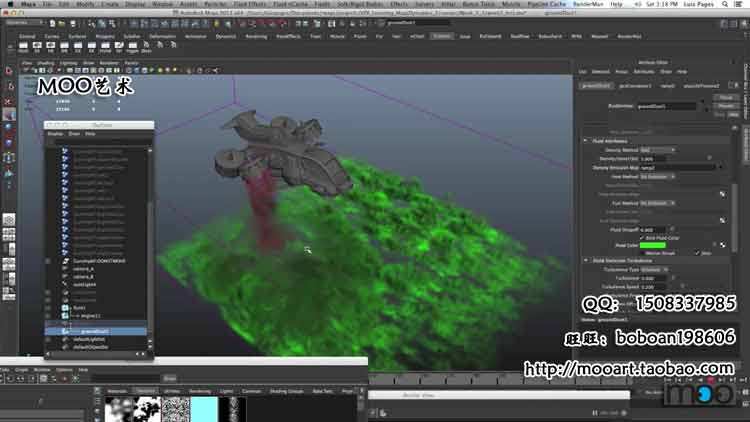The width and height of the screenshot is (750, 422).
Task: Collapse Fluid Attributes section
Action: [x=585, y=141]
